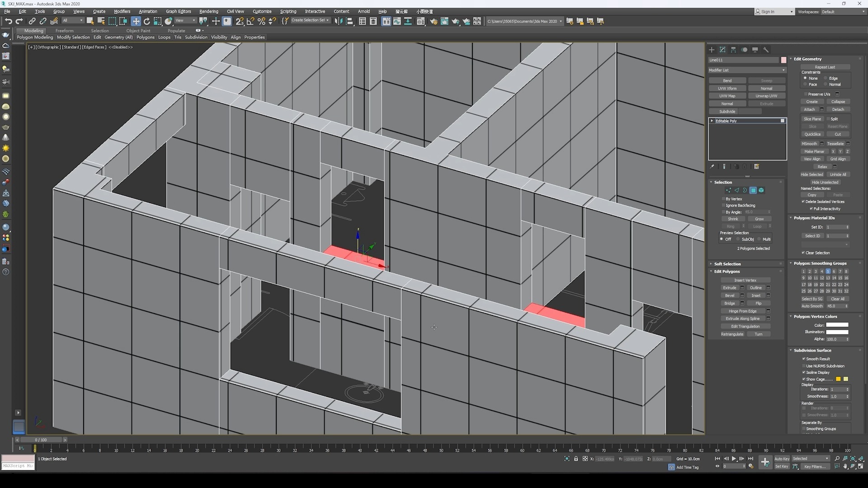Enable the Ignore Backfacing checkbox

pos(723,205)
